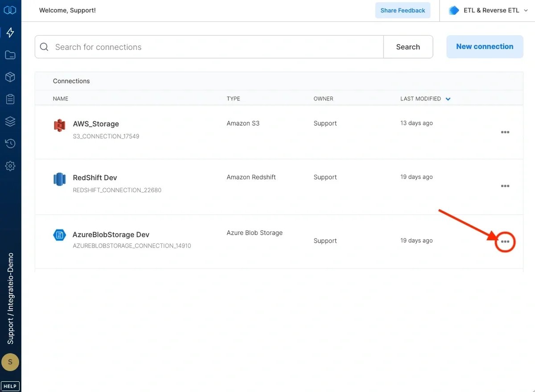Open the folder icon in the sidebar

[x=10, y=55]
